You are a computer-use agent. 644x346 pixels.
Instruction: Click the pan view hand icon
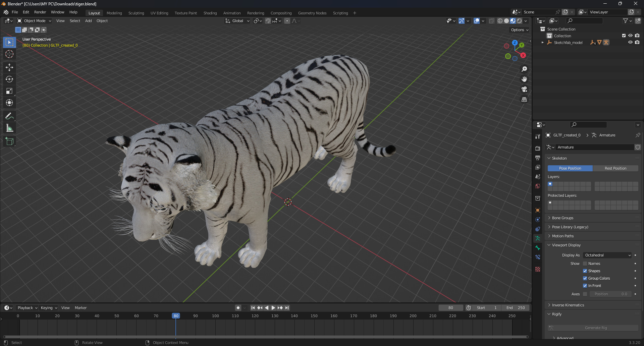[524, 79]
